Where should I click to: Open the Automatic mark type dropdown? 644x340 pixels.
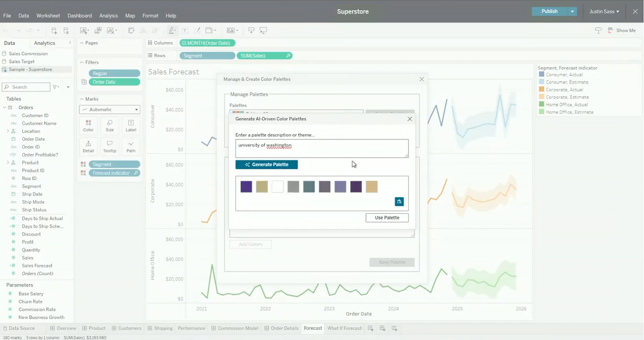(110, 110)
